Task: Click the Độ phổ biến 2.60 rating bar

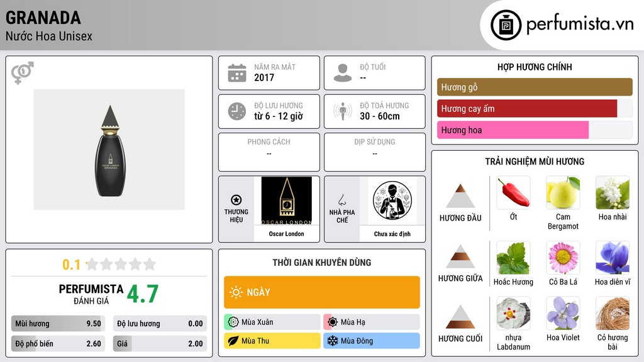Action: click(58, 344)
